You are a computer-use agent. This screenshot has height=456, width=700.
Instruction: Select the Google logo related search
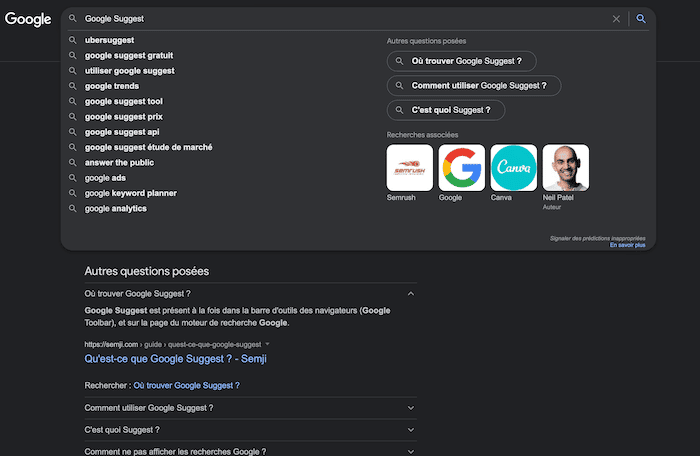(x=461, y=168)
